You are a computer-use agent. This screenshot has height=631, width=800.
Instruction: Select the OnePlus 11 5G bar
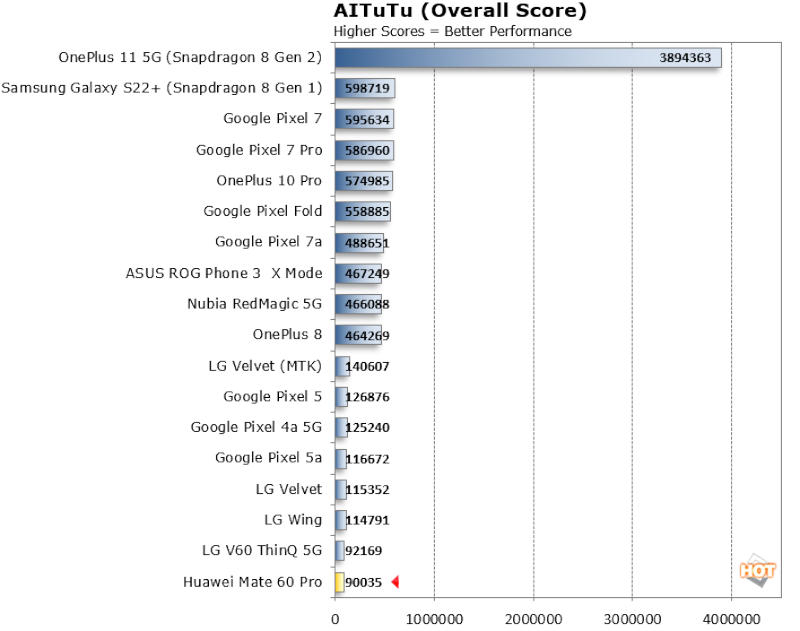(527, 58)
